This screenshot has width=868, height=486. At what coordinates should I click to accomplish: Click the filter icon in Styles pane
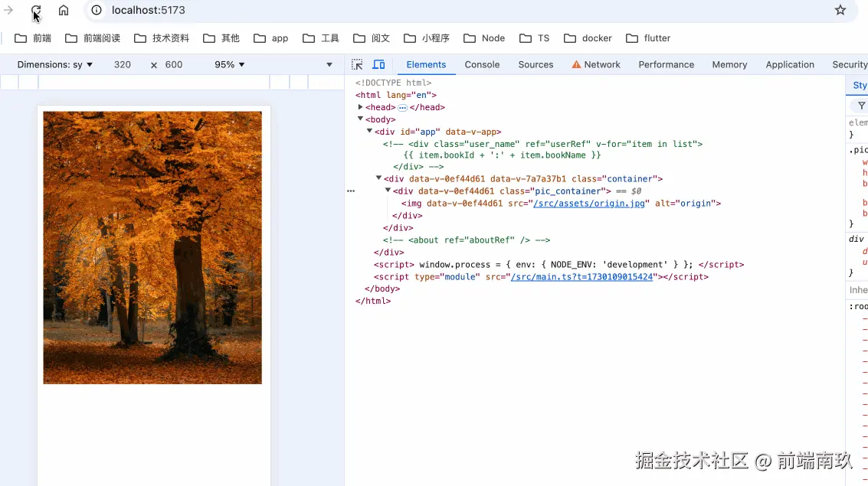[x=861, y=105]
